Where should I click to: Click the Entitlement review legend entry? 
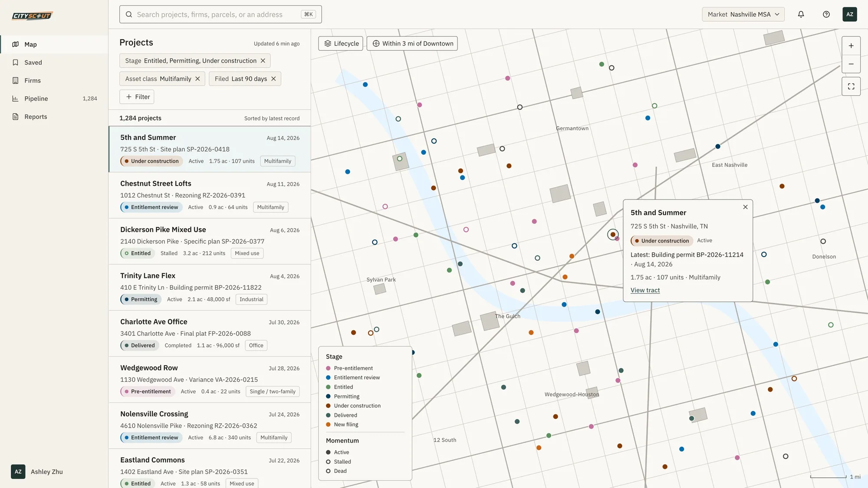click(352, 377)
